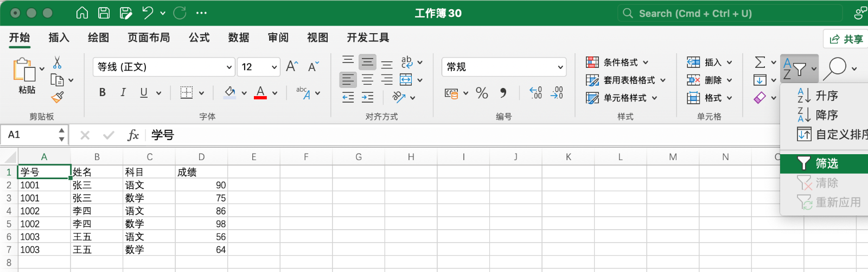Click the red font color swatch
Image resolution: width=868 pixels, height=272 pixels.
[260, 93]
